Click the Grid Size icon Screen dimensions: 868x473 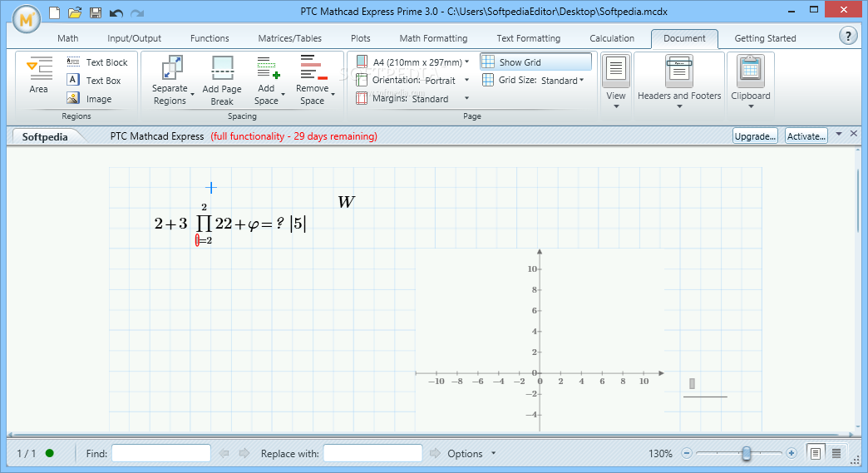tap(488, 80)
